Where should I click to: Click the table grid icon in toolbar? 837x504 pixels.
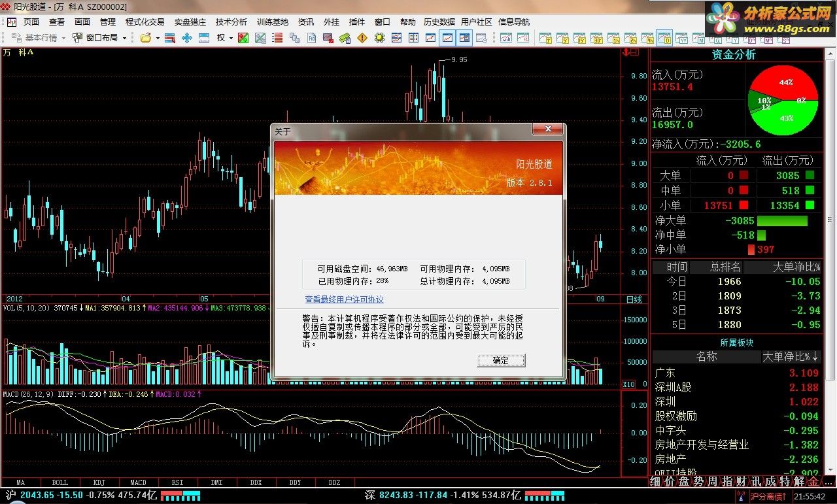[x=413, y=38]
